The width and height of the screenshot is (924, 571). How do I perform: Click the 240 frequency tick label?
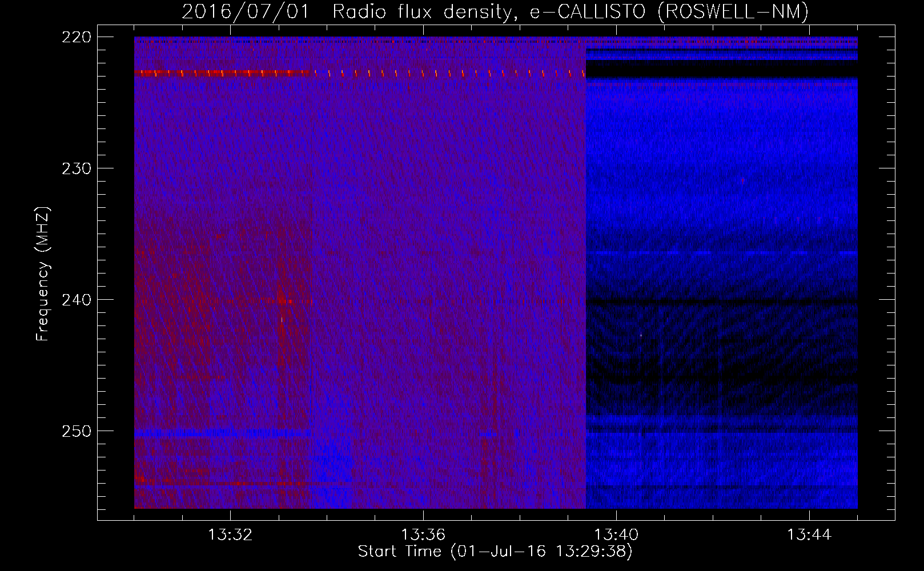[77, 300]
